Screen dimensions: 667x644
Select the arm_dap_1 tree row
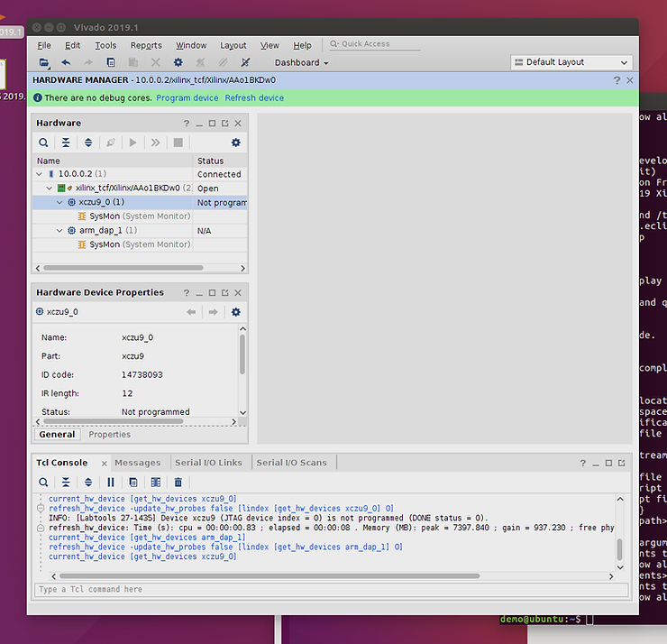tap(140, 231)
